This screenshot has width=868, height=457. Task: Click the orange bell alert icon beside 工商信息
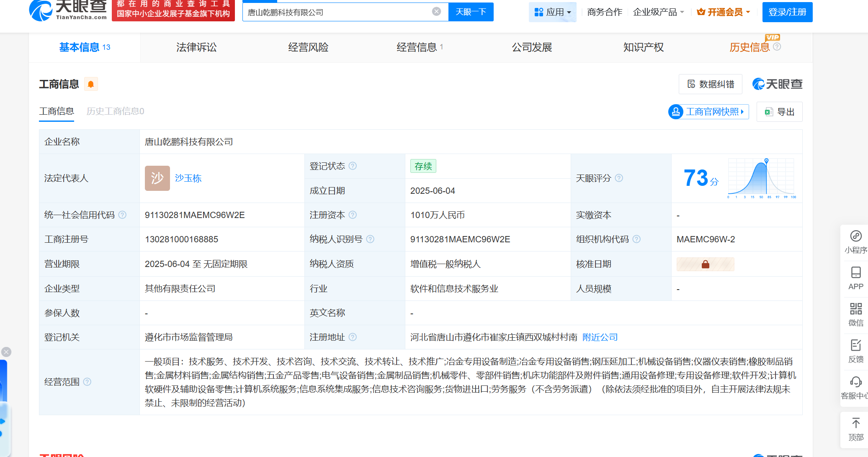pos(90,84)
